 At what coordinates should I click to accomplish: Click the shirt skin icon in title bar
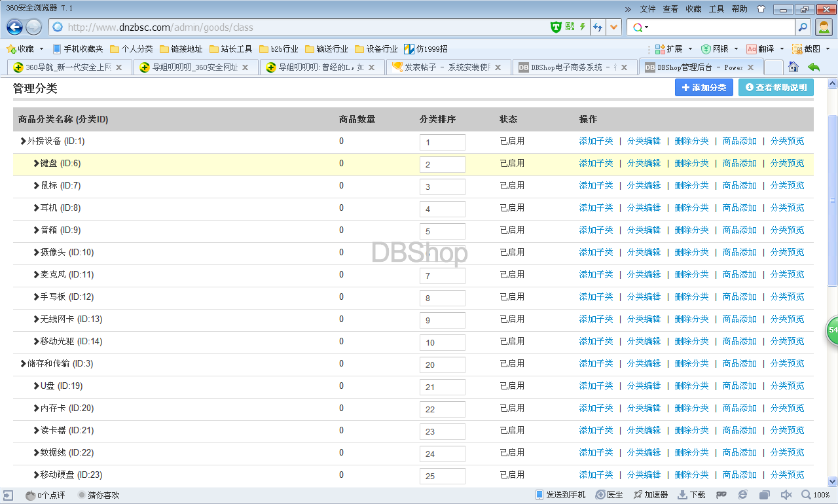761,9
